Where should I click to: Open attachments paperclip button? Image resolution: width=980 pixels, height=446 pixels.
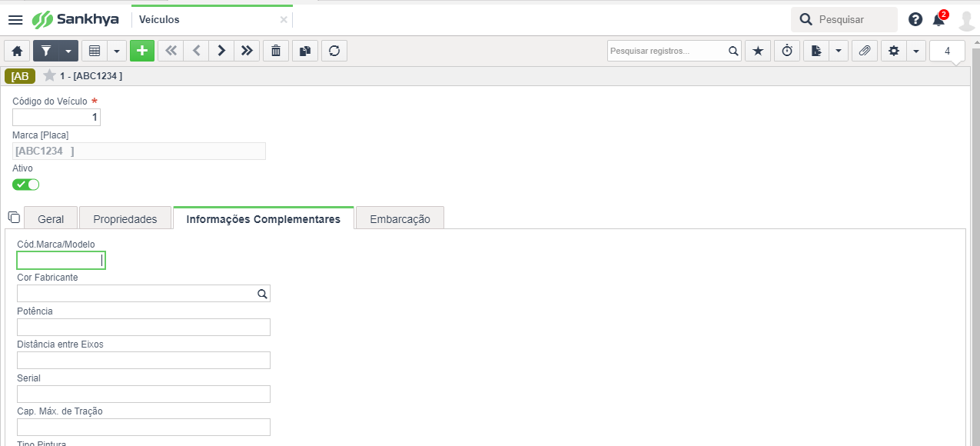point(865,51)
